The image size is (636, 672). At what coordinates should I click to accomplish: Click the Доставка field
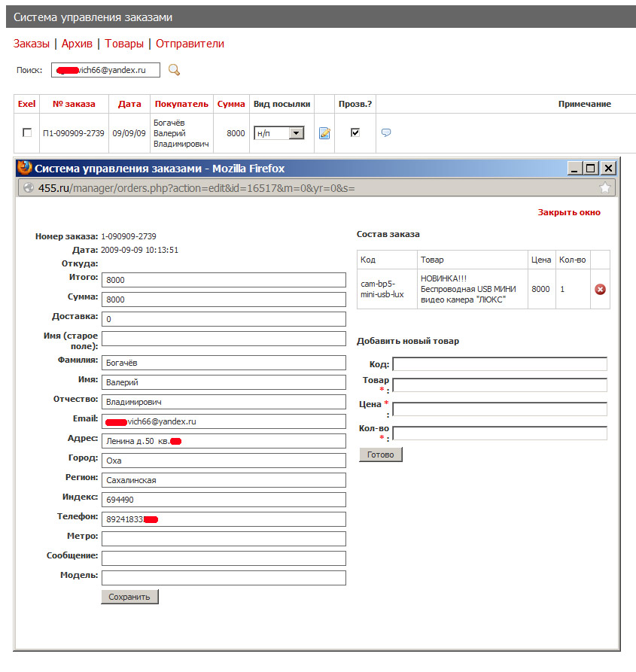pyautogui.click(x=224, y=319)
